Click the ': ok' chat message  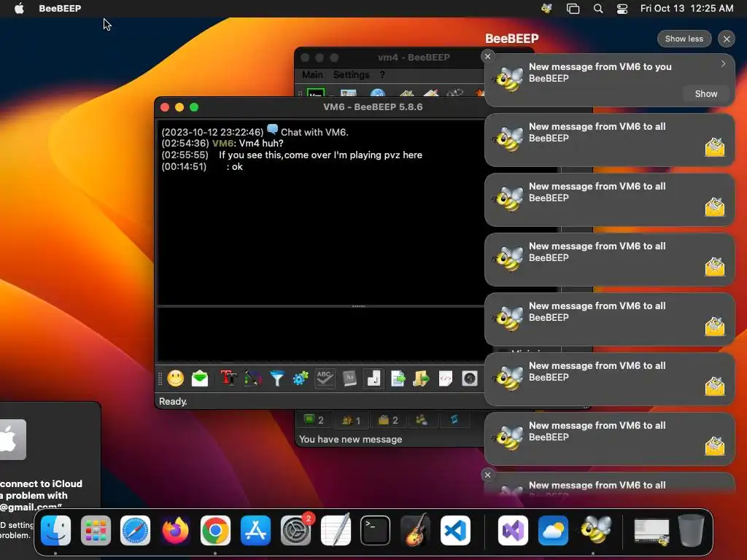[x=234, y=167]
